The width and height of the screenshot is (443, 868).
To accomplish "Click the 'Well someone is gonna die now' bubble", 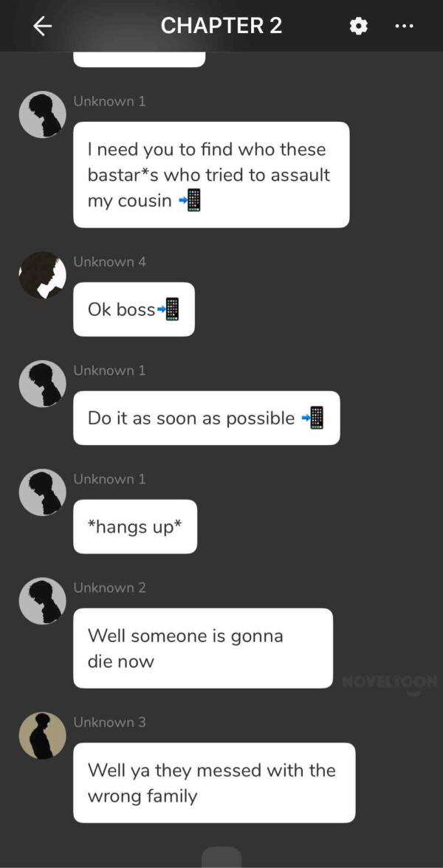I will [x=203, y=648].
